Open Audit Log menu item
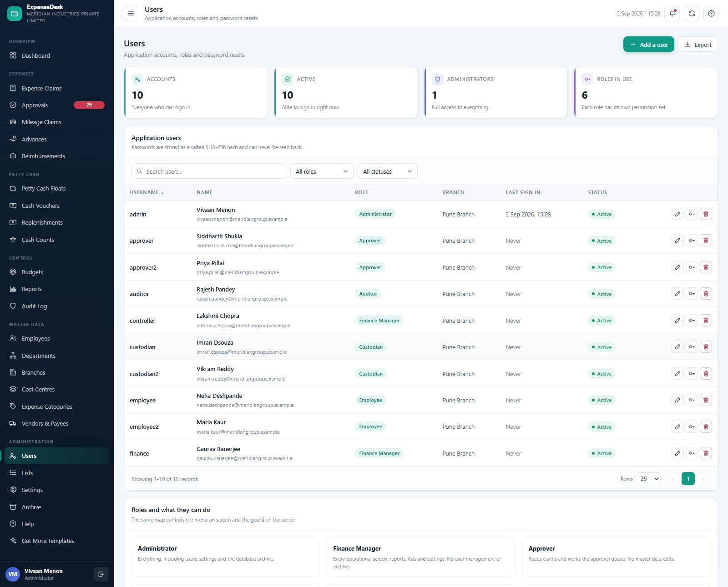This screenshot has width=728, height=587. point(57,306)
